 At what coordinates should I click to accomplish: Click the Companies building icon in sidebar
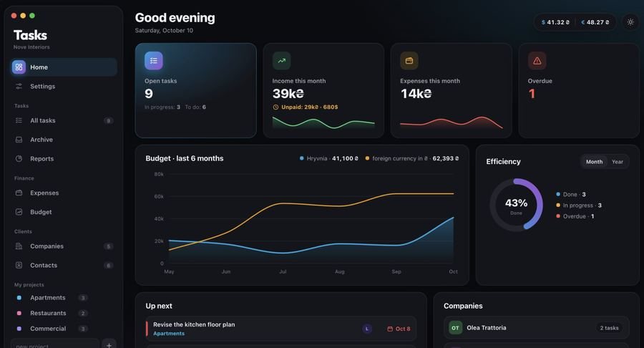coord(19,246)
